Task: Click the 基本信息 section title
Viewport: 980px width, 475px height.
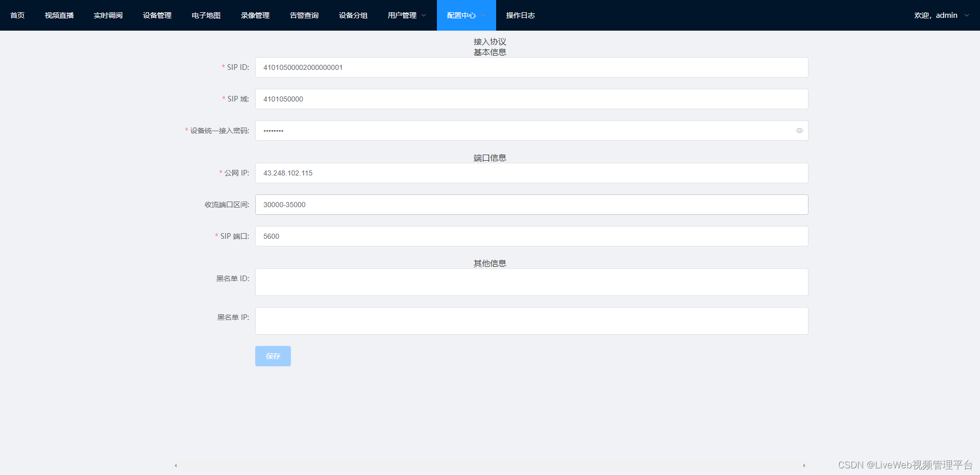Action: tap(490, 52)
